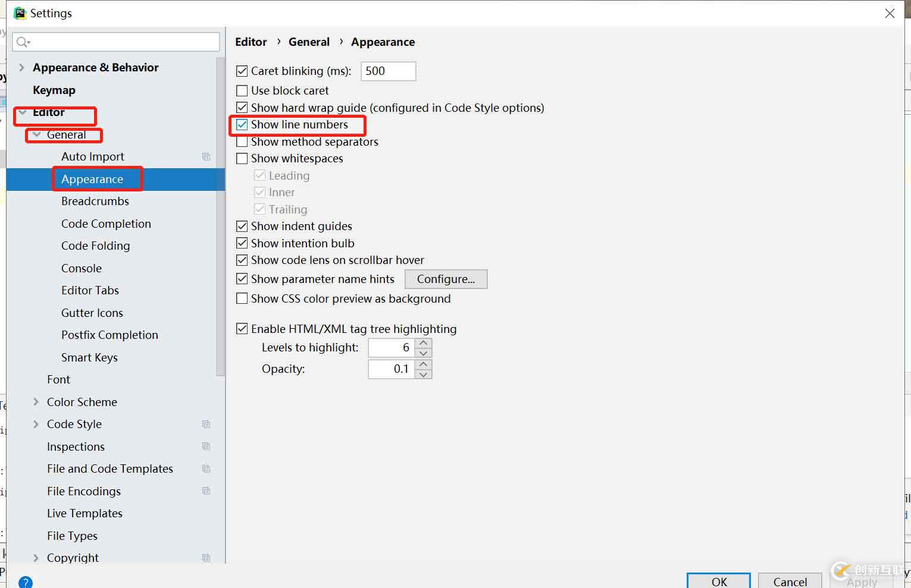Image resolution: width=911 pixels, height=588 pixels.
Task: Click the per-project icon beside File Encodings
Action: [x=206, y=491]
